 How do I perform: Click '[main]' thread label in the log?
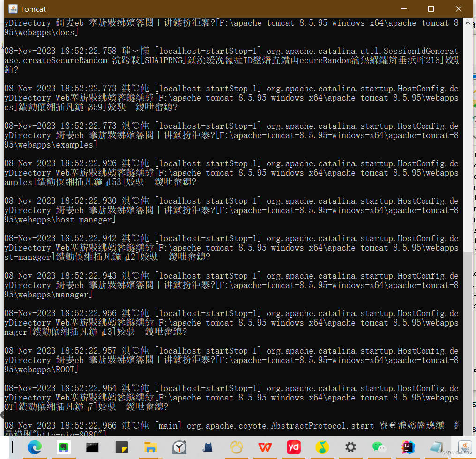(x=168, y=426)
